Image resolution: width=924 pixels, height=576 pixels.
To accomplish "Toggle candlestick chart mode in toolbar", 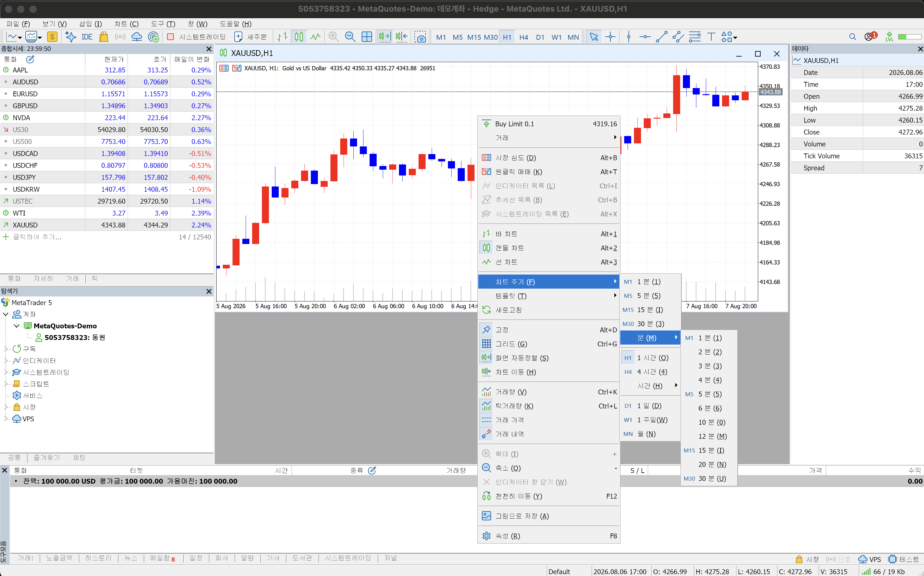I will click(299, 37).
